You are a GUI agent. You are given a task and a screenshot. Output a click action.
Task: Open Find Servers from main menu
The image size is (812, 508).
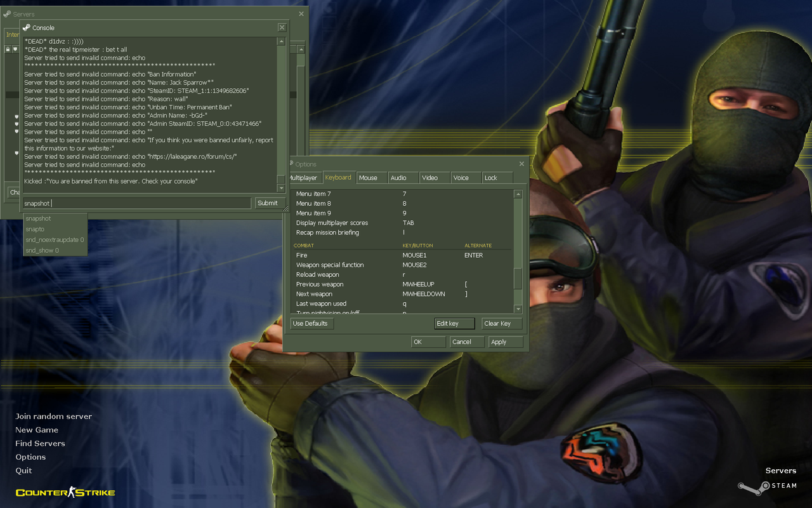(40, 443)
